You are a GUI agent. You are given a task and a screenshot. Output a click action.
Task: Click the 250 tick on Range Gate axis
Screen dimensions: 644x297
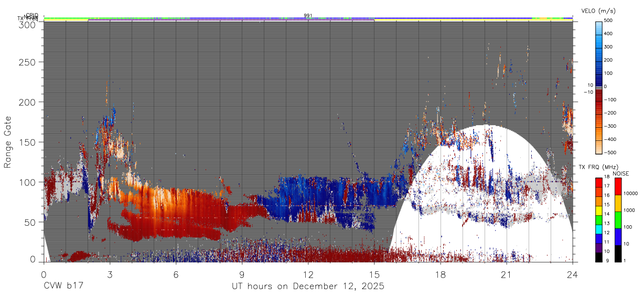point(27,62)
